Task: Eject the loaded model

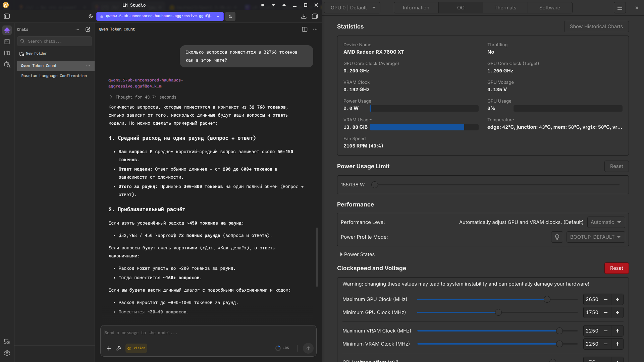Action: 230,16
